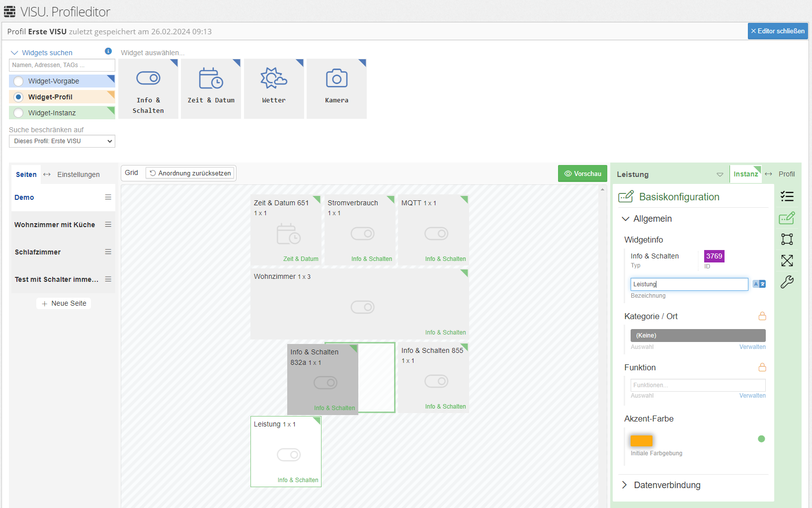Click the swap arrows between Instanz and Profil

pyautogui.click(x=768, y=174)
